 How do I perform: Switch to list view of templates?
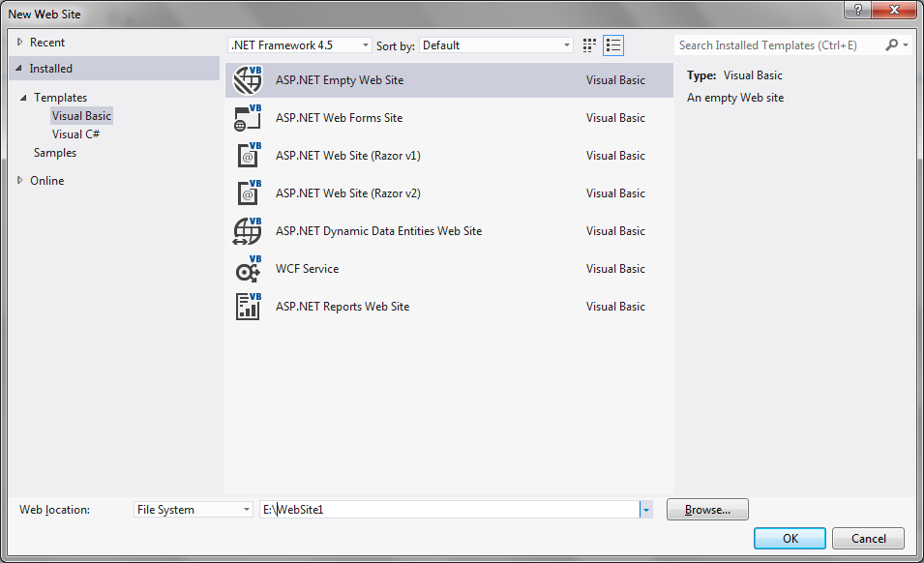(612, 45)
